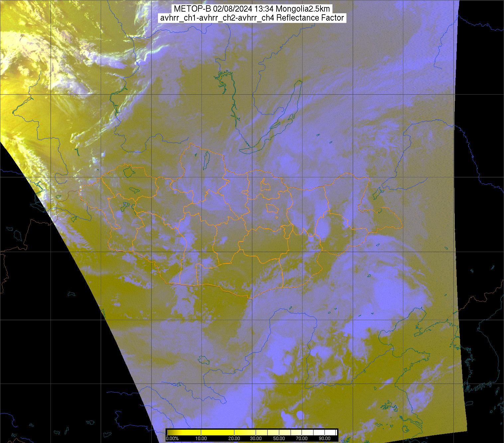Click the 30.00 colorbar label
504x443 pixels.
click(x=256, y=438)
